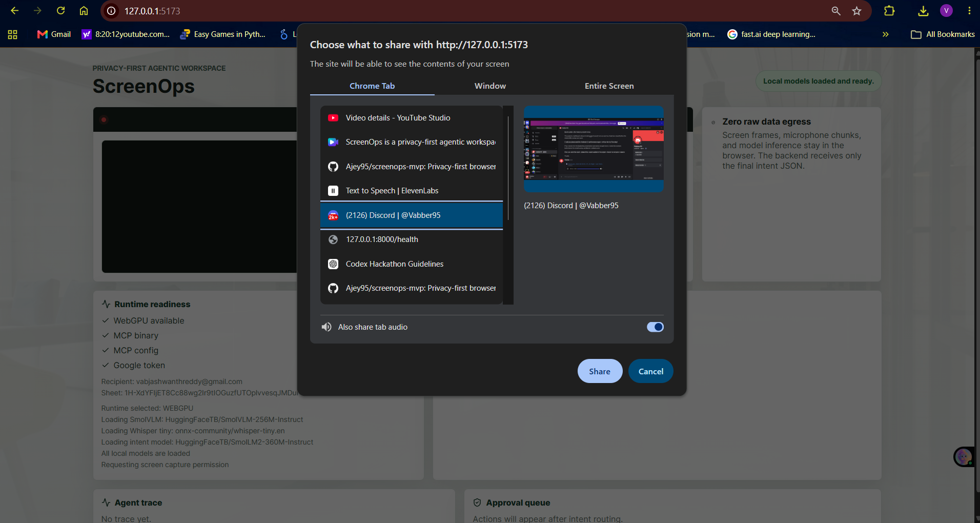Screen dimensions: 980x523
Task: Open fast.ai deep learning bookmark
Action: coord(771,34)
